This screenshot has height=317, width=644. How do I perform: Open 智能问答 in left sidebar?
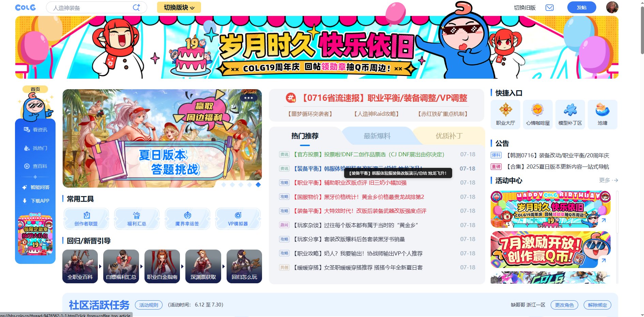[x=35, y=187]
